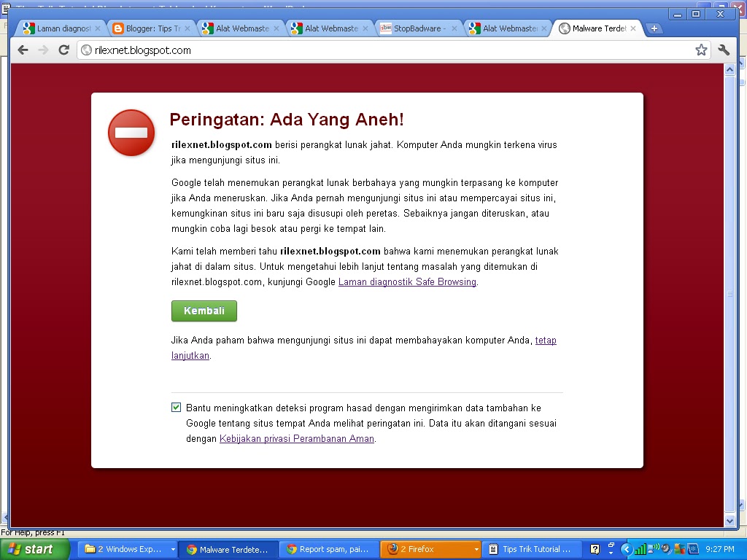Screen dimensions: 747x560
Task: Close the Blogger: Tips Tr tab
Action: click(x=187, y=28)
